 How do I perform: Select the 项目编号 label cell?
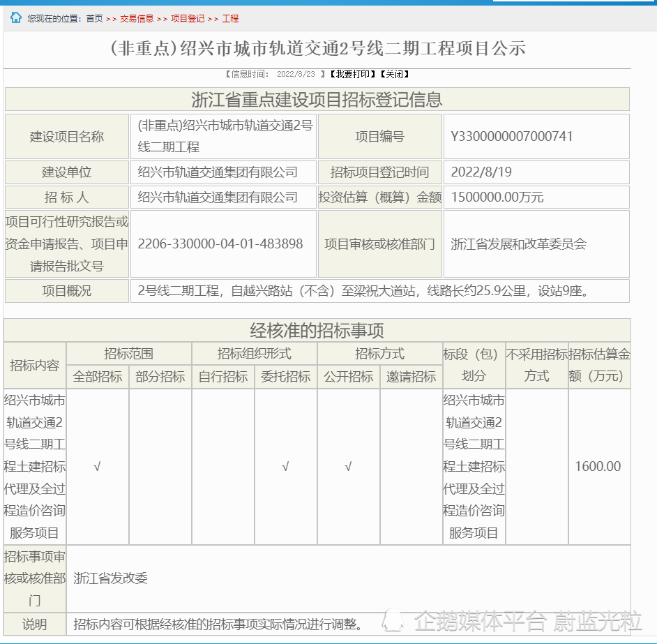pyautogui.click(x=379, y=137)
